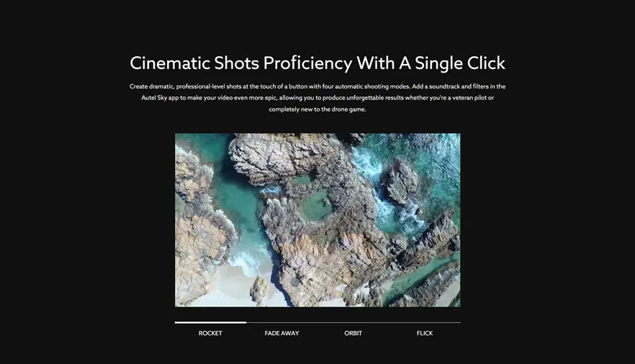Switch to the FADE AWAY tab

282,333
